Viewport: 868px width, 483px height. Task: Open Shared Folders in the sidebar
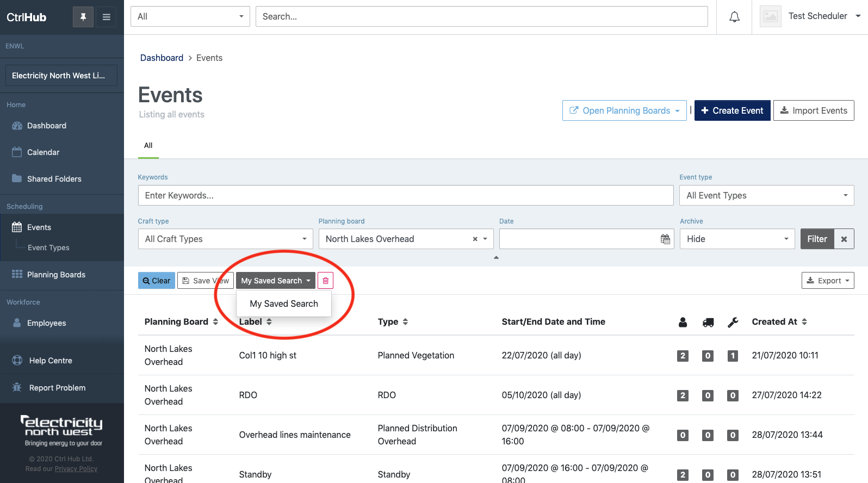click(x=54, y=179)
